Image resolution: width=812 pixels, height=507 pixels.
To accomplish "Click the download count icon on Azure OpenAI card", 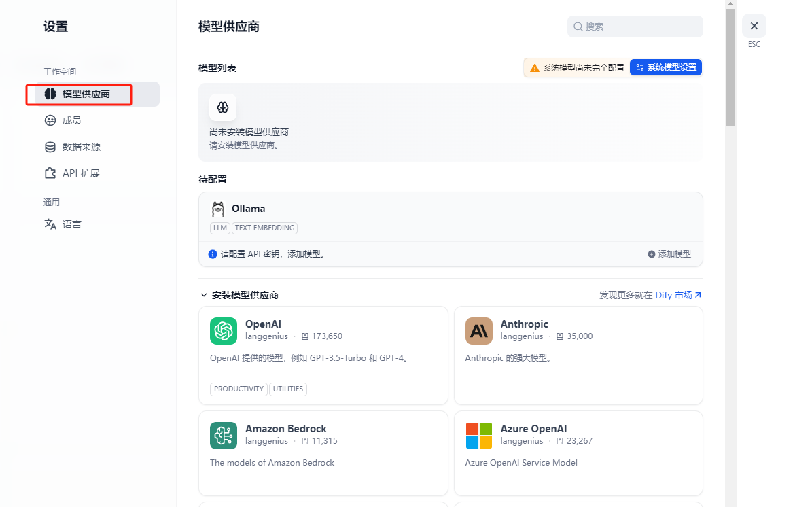I will [560, 441].
